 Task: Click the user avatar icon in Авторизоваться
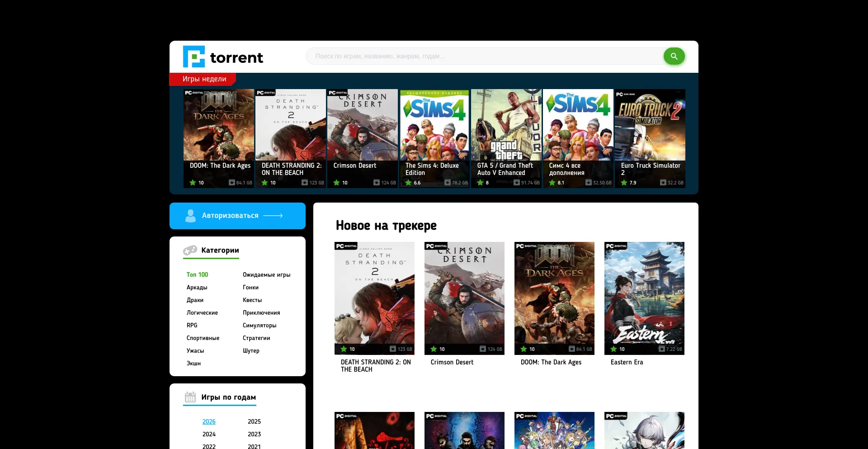(x=191, y=216)
